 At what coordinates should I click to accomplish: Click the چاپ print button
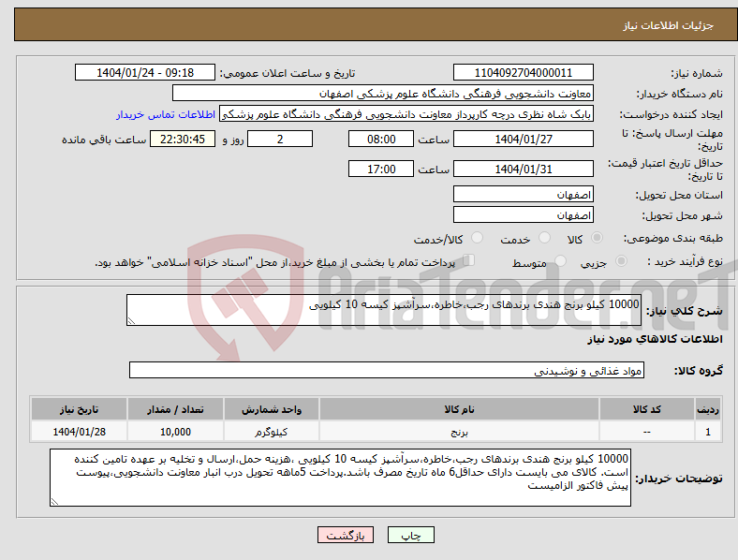[411, 535]
